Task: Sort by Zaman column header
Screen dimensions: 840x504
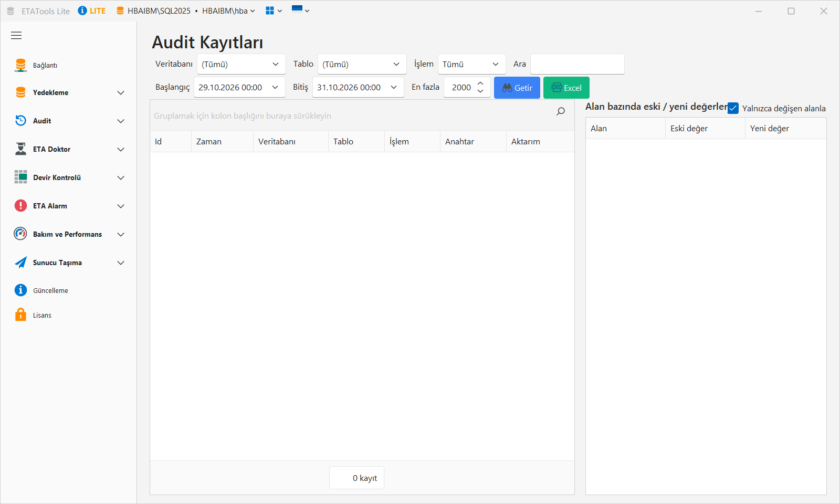Action: (x=222, y=142)
